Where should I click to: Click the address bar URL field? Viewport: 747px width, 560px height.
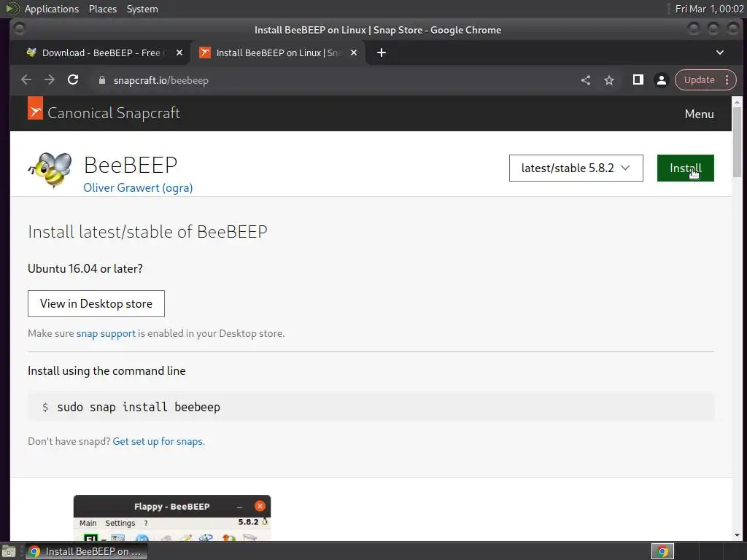[333, 80]
